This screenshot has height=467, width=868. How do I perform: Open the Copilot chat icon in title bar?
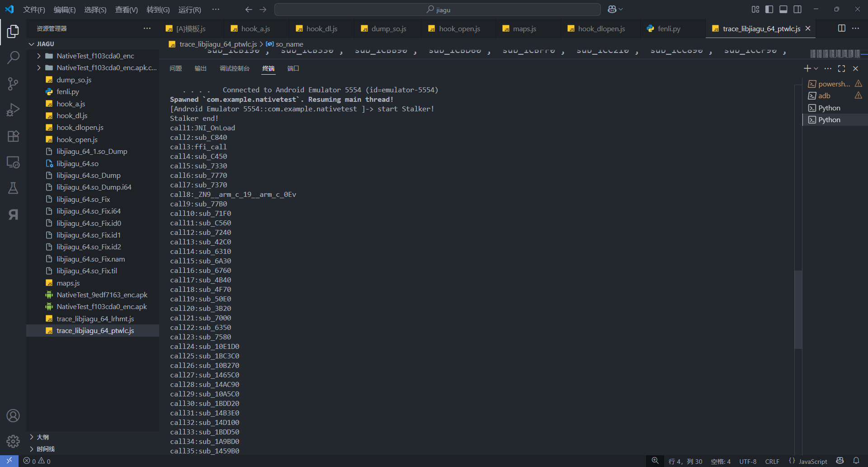612,10
